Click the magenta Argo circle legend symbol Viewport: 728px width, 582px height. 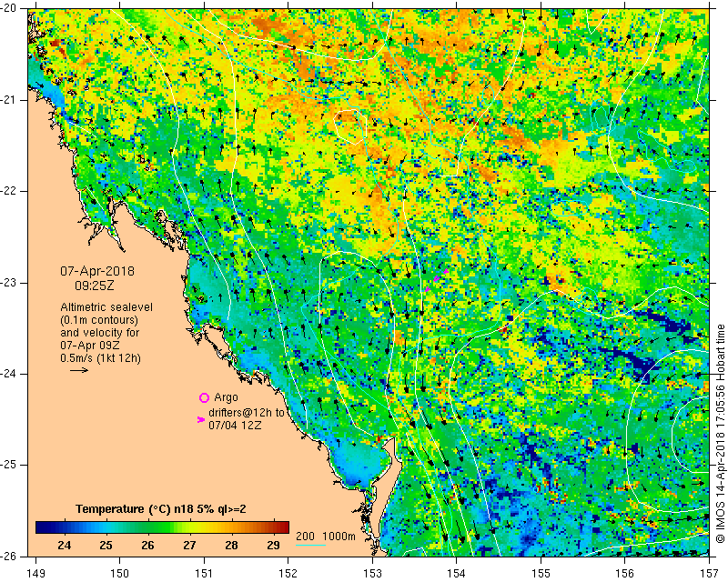(x=204, y=397)
